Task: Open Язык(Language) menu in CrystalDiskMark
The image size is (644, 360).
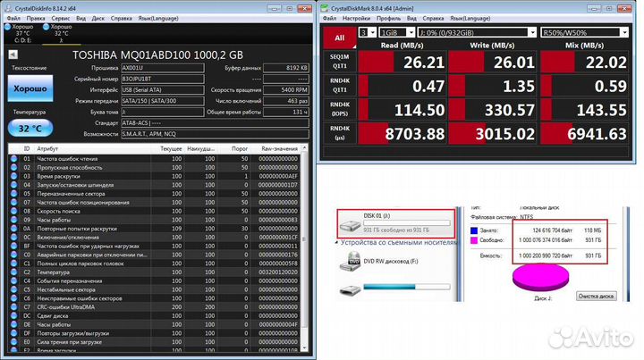Action: (470, 19)
